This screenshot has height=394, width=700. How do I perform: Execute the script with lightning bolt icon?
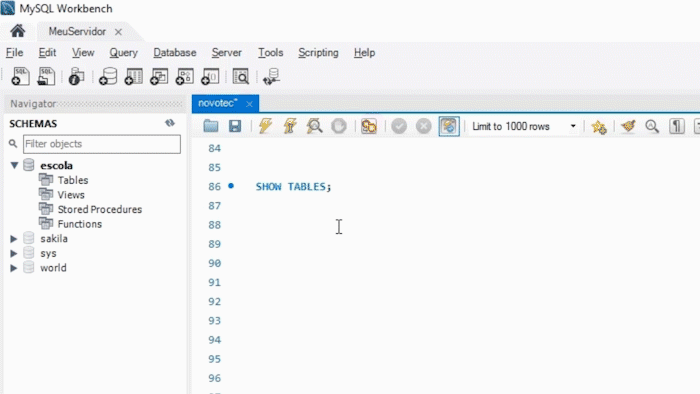pyautogui.click(x=265, y=126)
